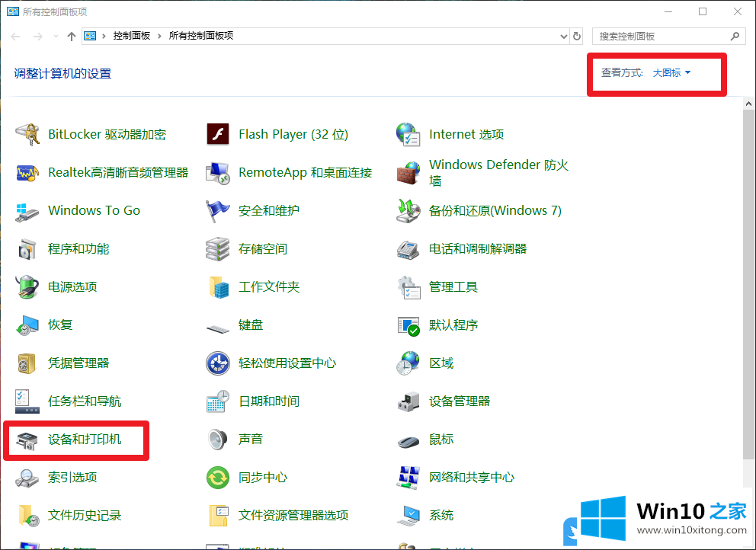This screenshot has width=756, height=550.
Task: Open the 电话和调制解调器 icon
Action: tap(408, 249)
